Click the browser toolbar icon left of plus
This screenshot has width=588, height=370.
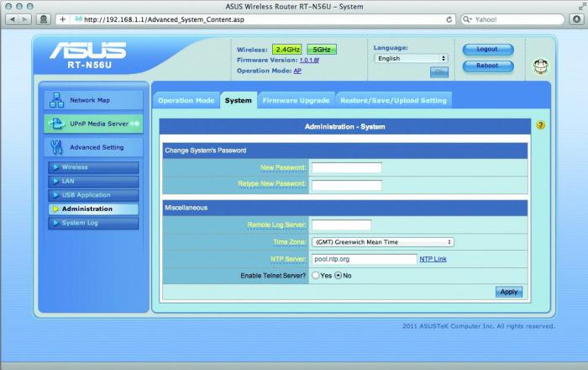44,19
